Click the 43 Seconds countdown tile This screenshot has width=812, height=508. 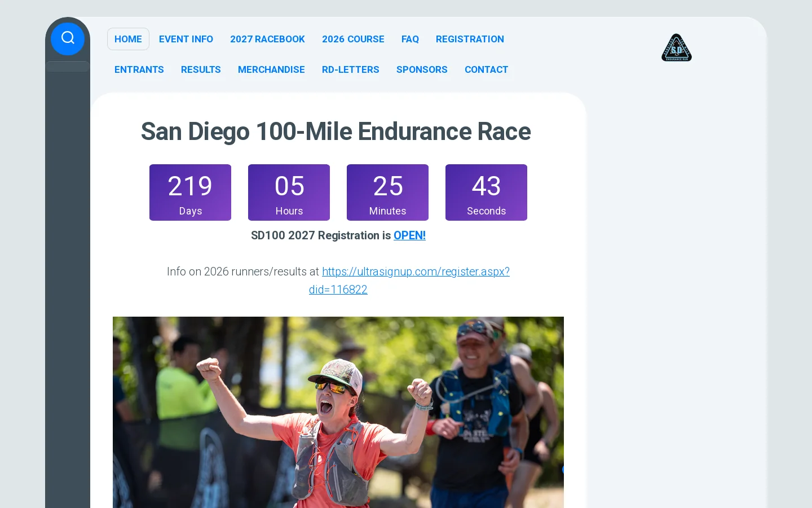point(486,192)
